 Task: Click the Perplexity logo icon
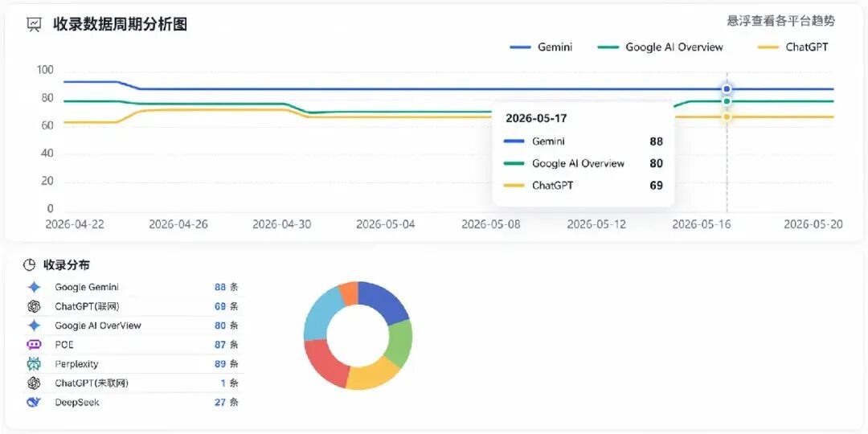click(34, 364)
